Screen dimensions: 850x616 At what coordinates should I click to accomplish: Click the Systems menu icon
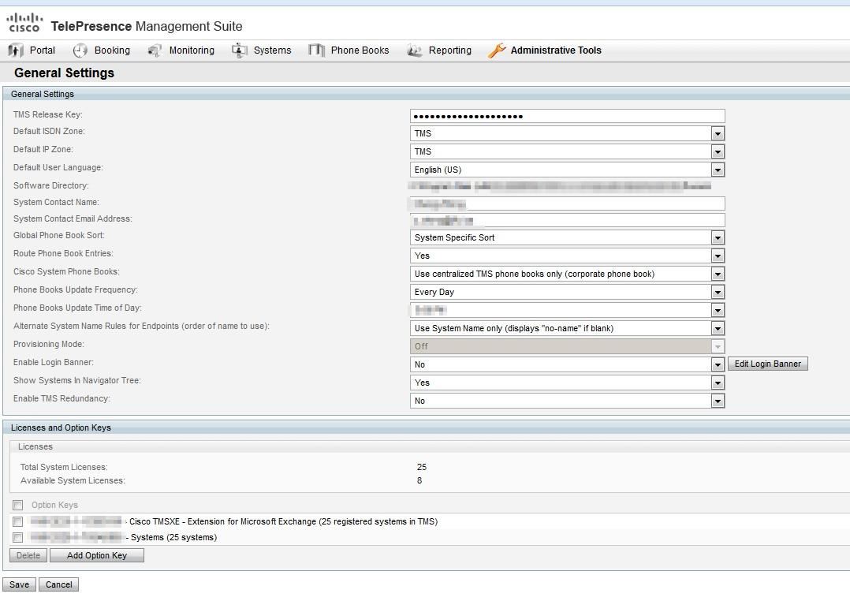tap(239, 50)
